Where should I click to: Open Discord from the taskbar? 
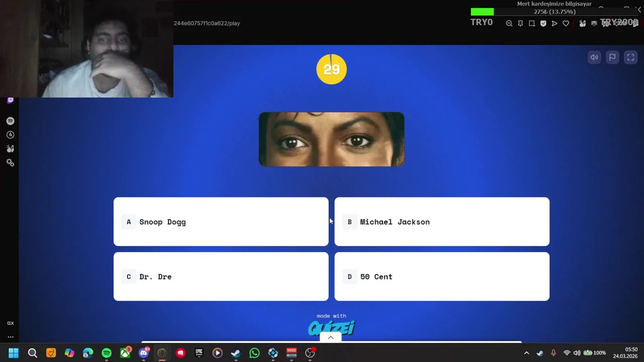coord(143,353)
